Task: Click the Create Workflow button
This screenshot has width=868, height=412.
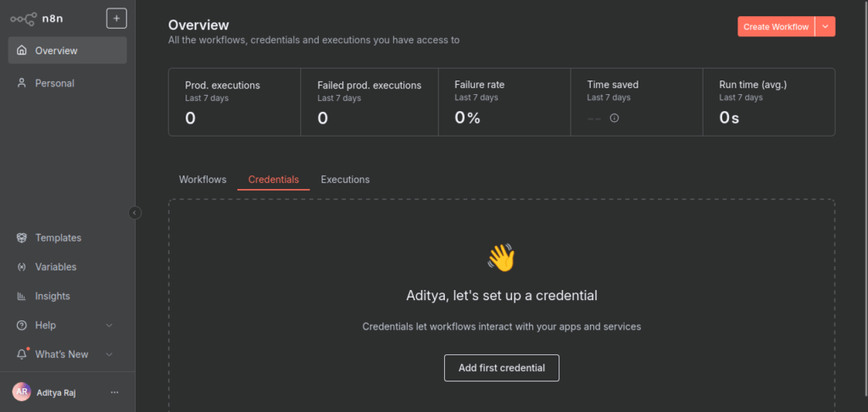Action: (x=776, y=27)
